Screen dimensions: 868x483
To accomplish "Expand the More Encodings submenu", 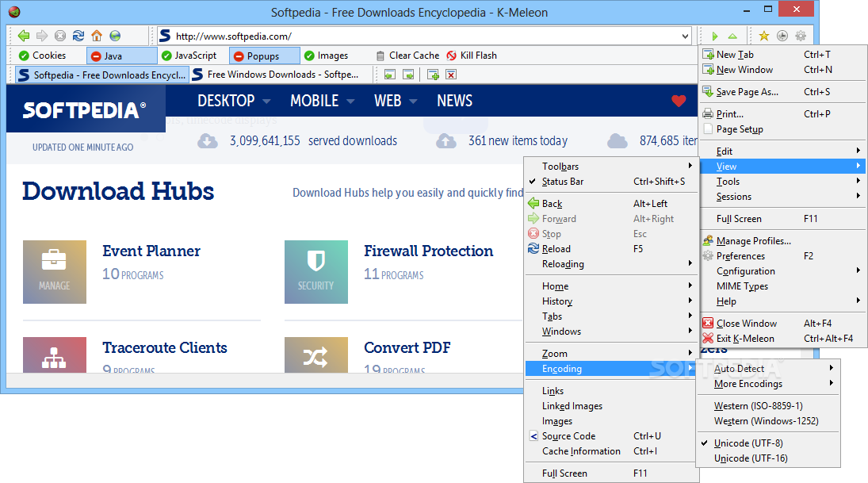I will [x=768, y=384].
